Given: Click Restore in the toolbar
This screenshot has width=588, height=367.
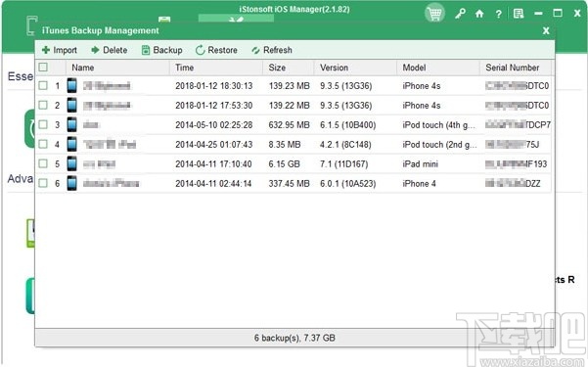Looking at the screenshot, I should (x=216, y=50).
